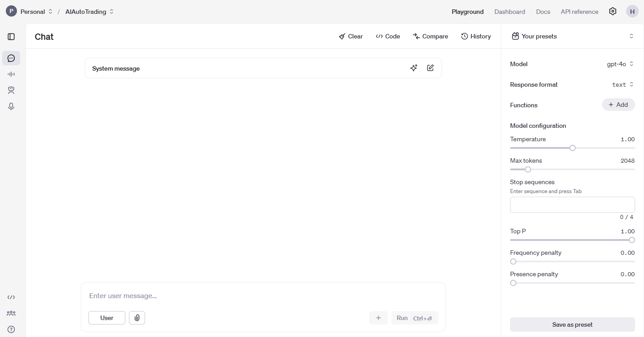This screenshot has width=644, height=337.
Task: Edit the system message with pencil icon
Action: click(430, 68)
